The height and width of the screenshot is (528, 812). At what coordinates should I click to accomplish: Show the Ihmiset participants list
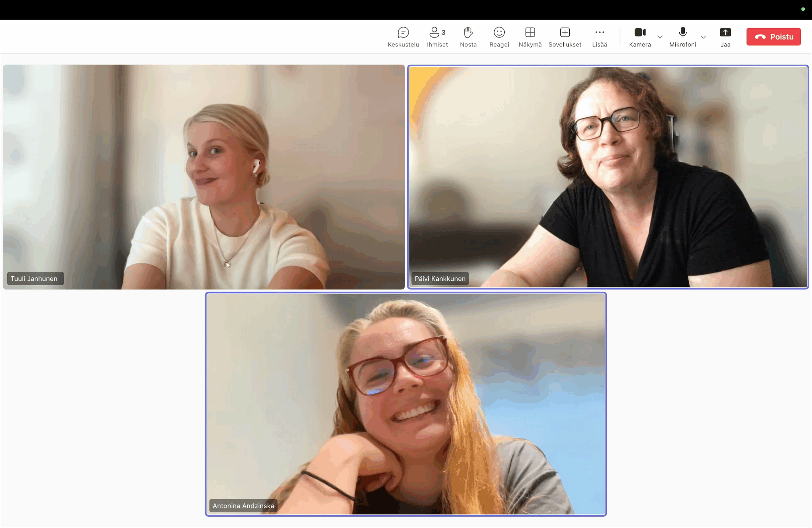pos(437,37)
